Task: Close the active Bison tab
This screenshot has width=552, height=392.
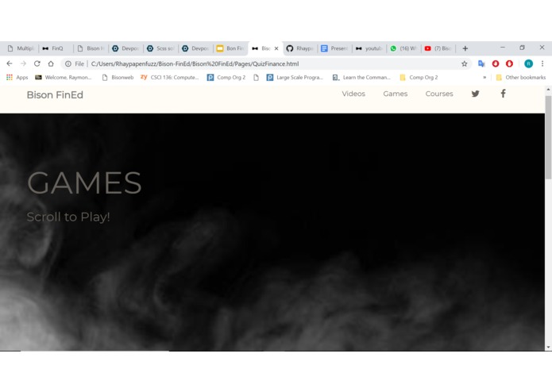Action: pos(276,48)
